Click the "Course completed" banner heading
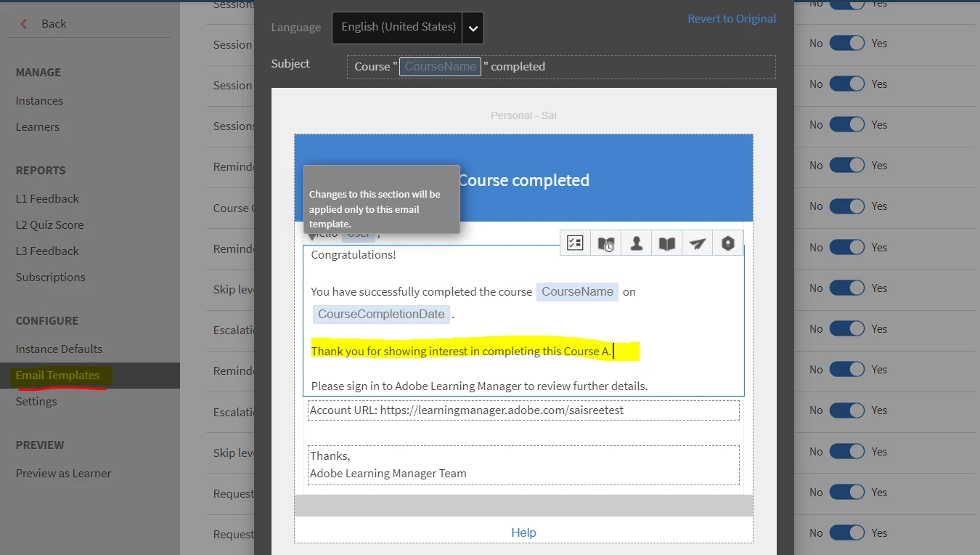The width and height of the screenshot is (980, 555). (x=523, y=180)
